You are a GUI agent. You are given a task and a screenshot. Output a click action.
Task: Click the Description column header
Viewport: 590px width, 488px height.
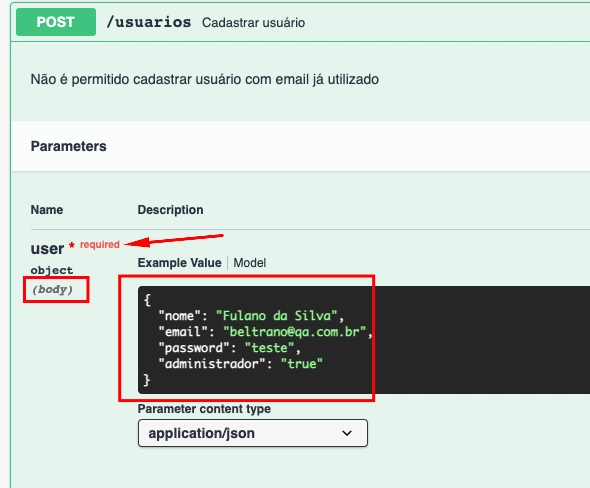(170, 210)
